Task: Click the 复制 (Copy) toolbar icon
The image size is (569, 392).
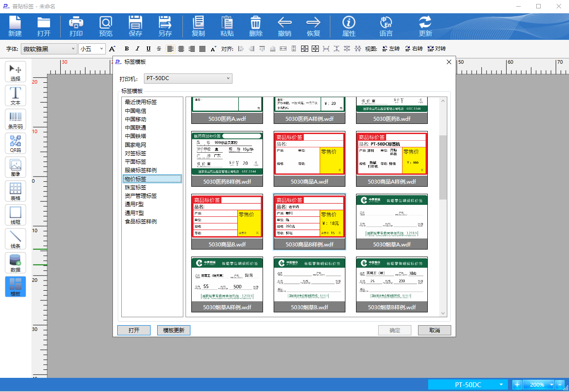Action: click(x=198, y=26)
